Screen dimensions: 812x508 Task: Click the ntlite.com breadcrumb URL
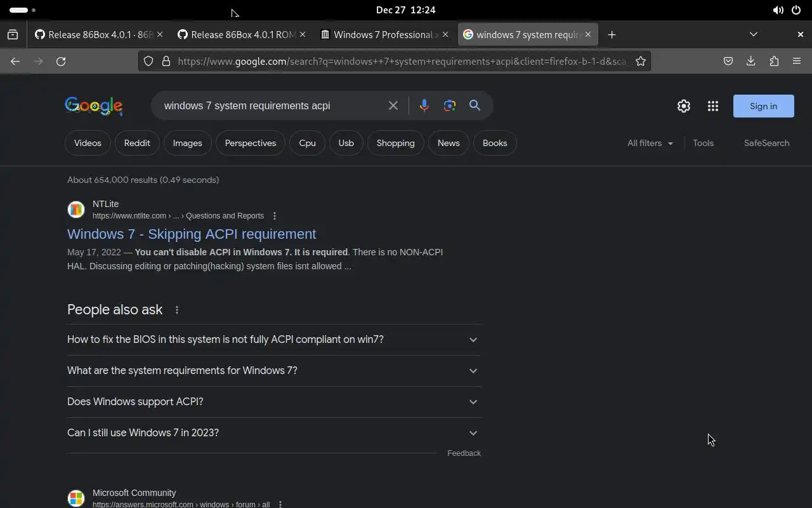[x=178, y=216]
